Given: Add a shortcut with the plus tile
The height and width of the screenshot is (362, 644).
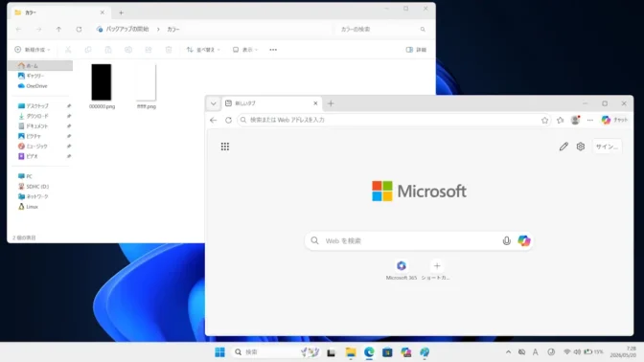Looking at the screenshot, I should (x=437, y=270).
